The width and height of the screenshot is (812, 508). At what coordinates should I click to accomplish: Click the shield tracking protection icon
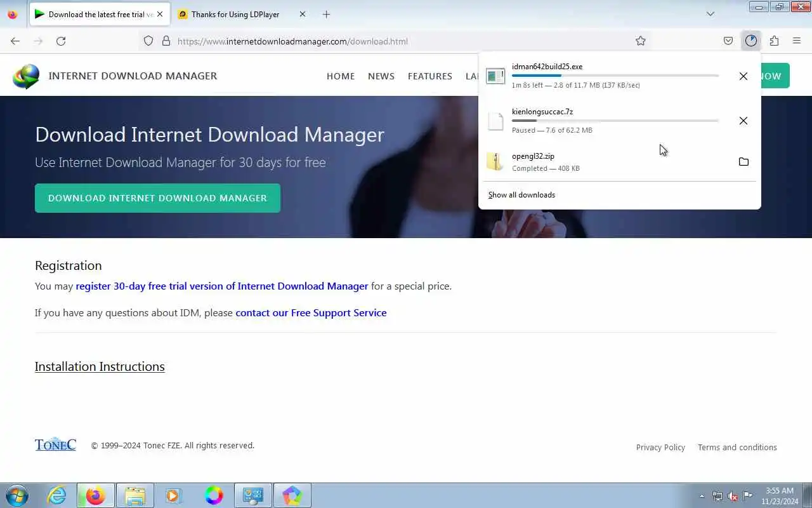click(148, 41)
